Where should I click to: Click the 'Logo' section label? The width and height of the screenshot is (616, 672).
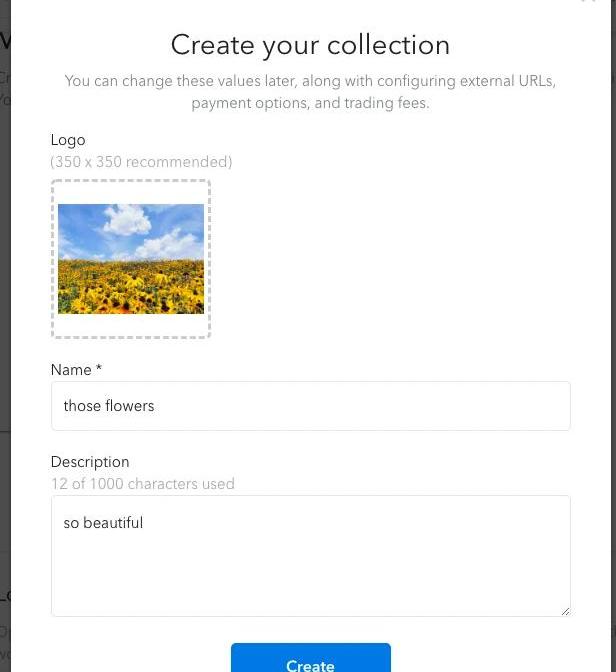(x=68, y=140)
